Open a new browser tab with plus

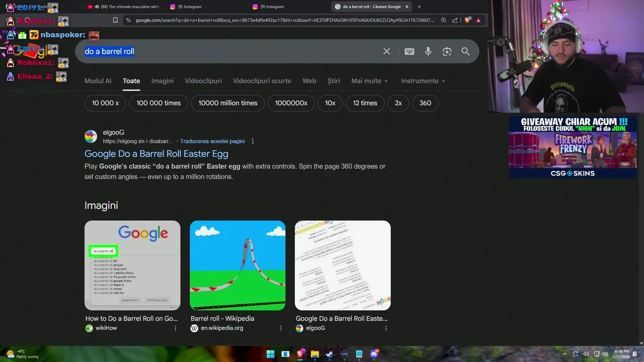(x=419, y=7)
